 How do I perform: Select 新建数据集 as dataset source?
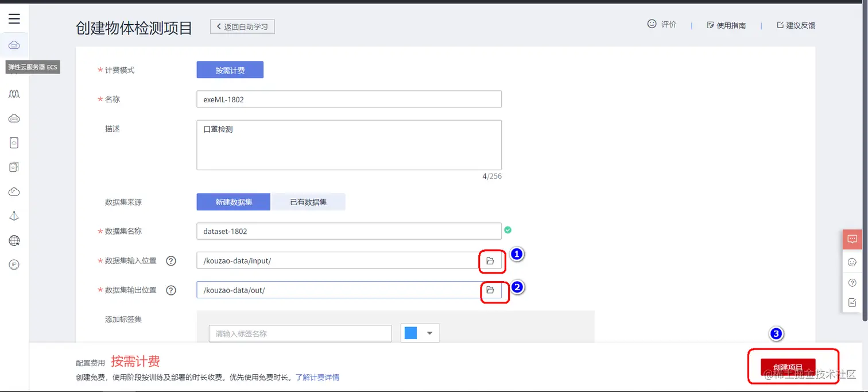tap(234, 202)
